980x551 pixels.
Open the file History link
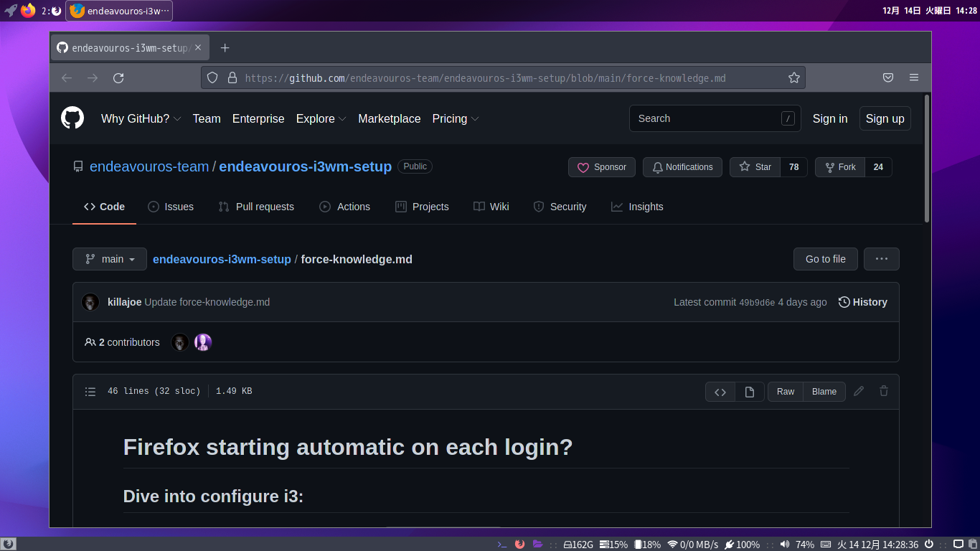click(x=863, y=302)
